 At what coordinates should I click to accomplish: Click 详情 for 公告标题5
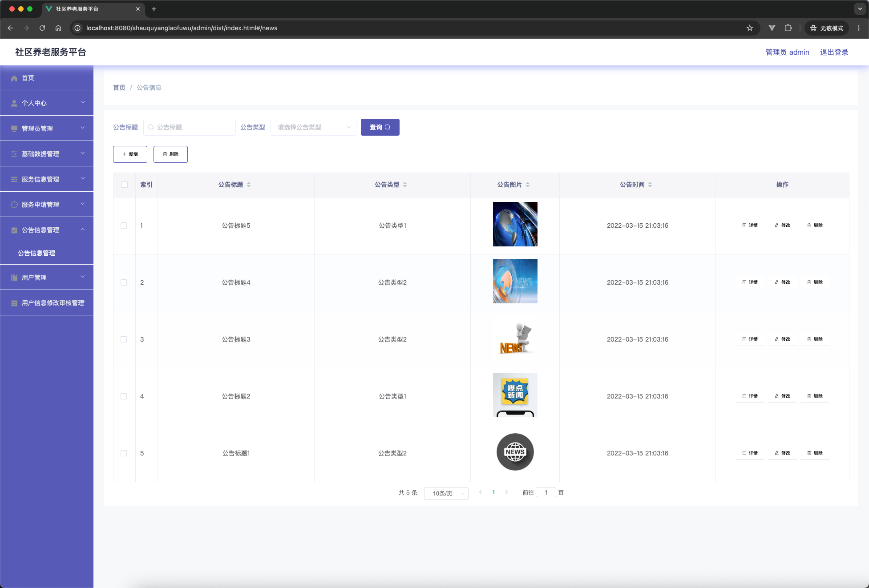pyautogui.click(x=750, y=226)
